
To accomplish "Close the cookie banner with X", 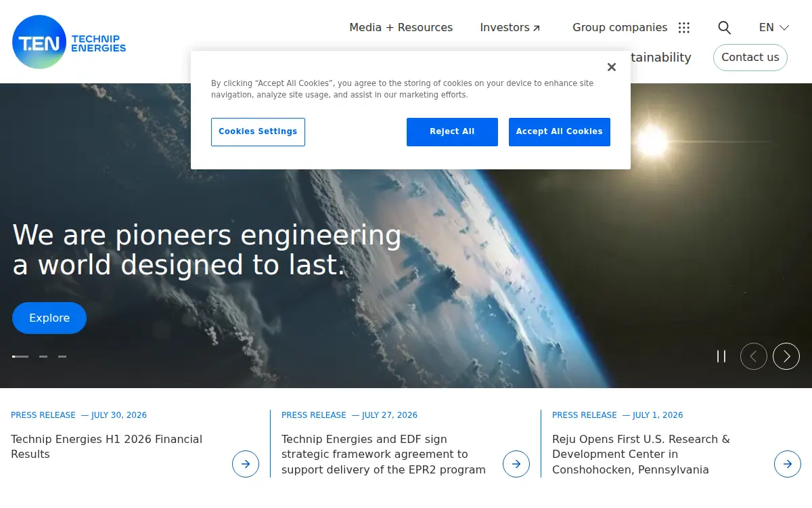I will point(612,67).
